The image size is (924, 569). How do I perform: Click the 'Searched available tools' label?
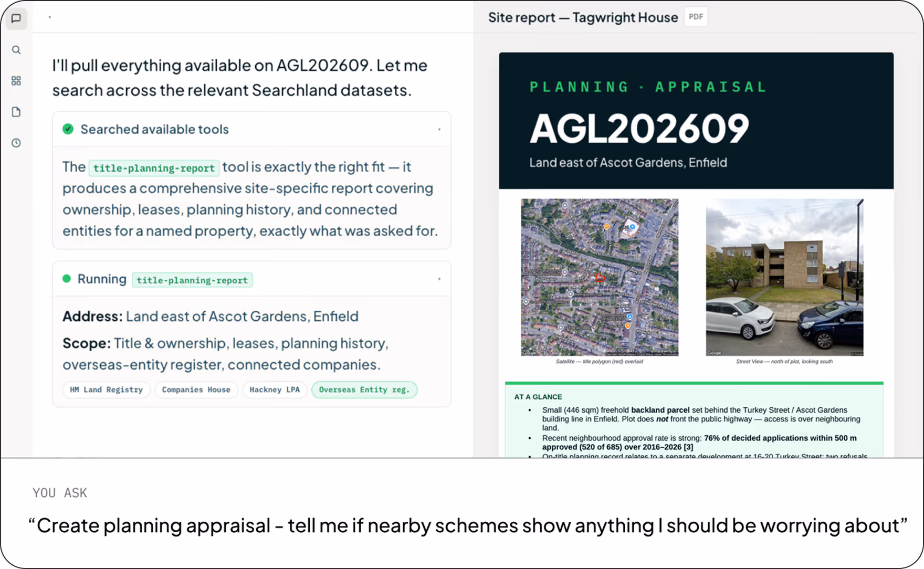154,129
